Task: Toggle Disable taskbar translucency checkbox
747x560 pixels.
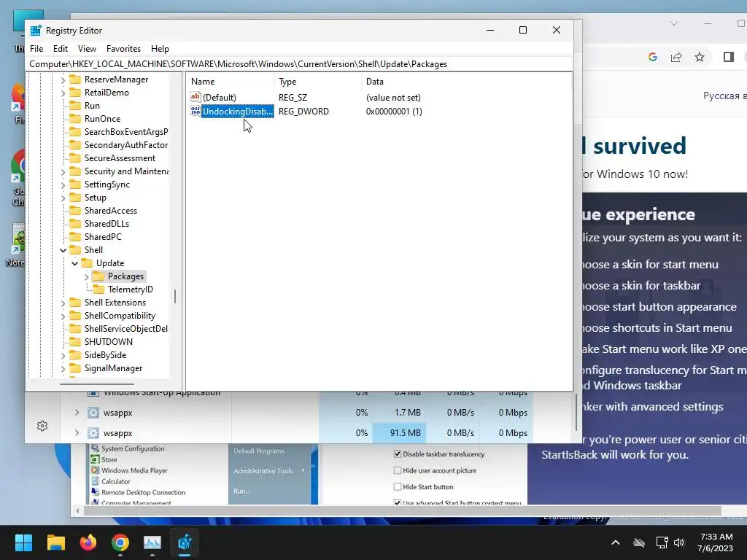Action: (398, 454)
